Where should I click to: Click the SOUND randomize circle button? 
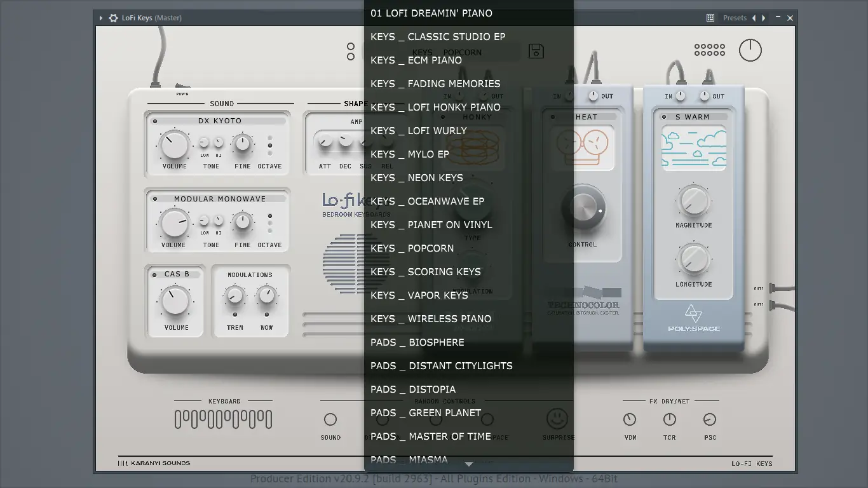tap(330, 419)
